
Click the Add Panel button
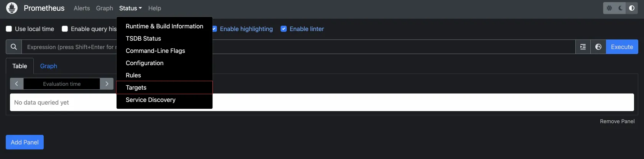click(25, 142)
